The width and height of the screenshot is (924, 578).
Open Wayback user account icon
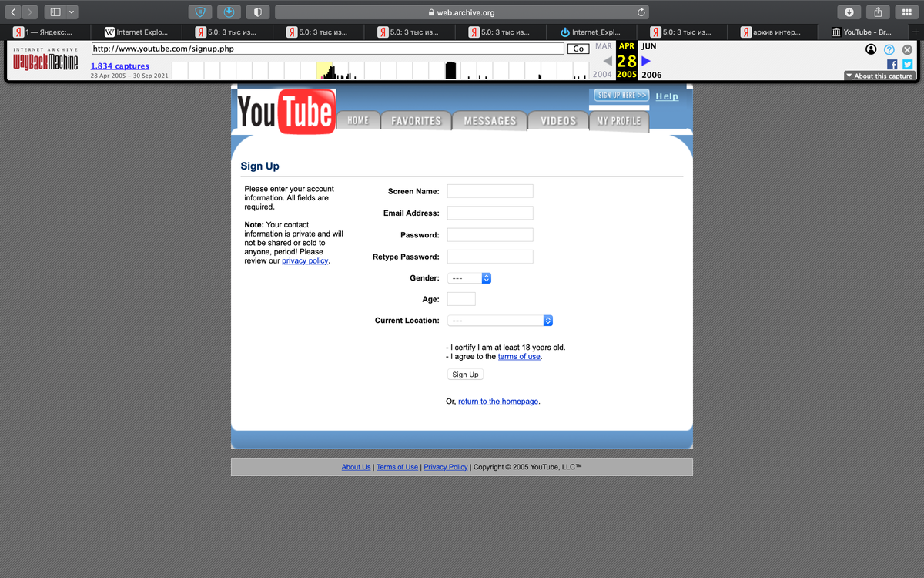[x=871, y=49]
